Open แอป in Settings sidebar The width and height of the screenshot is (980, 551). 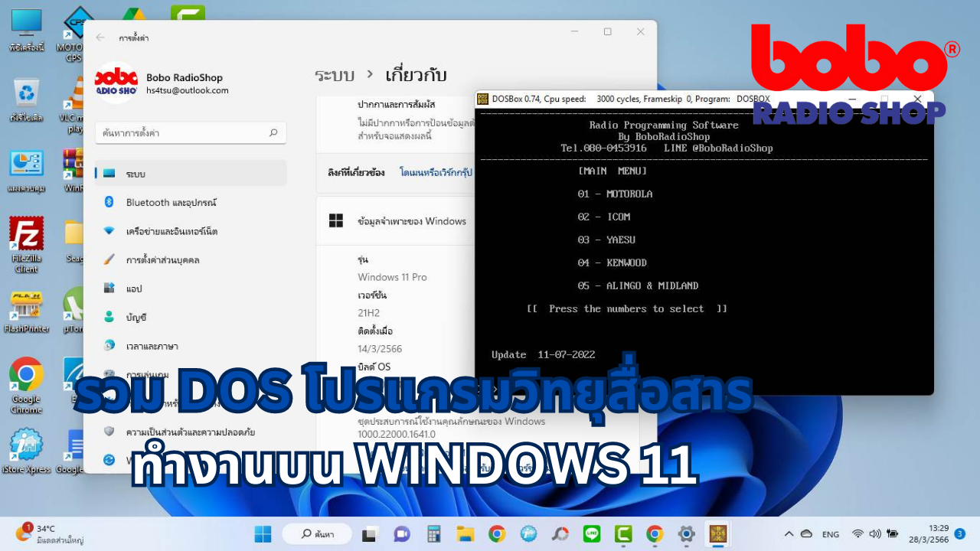click(x=191, y=289)
